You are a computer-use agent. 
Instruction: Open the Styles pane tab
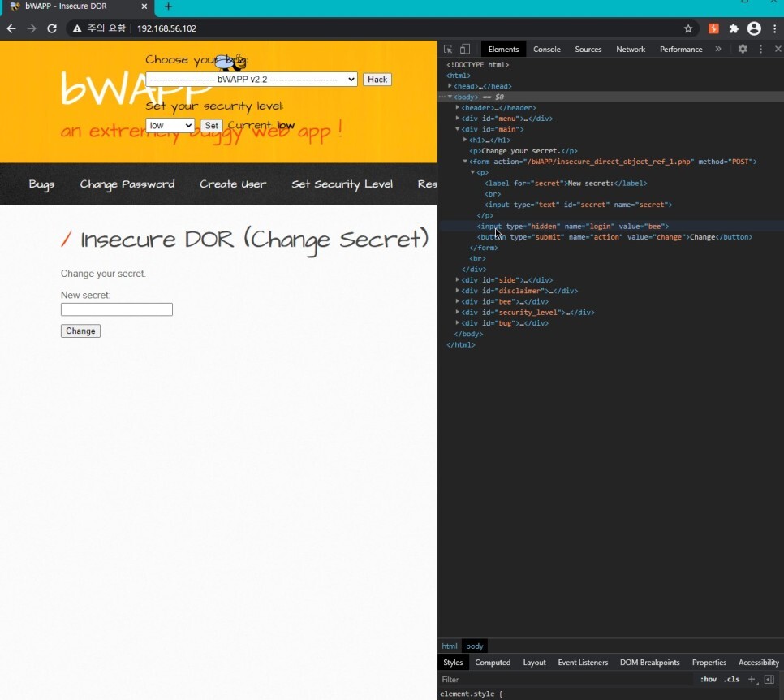pyautogui.click(x=453, y=662)
